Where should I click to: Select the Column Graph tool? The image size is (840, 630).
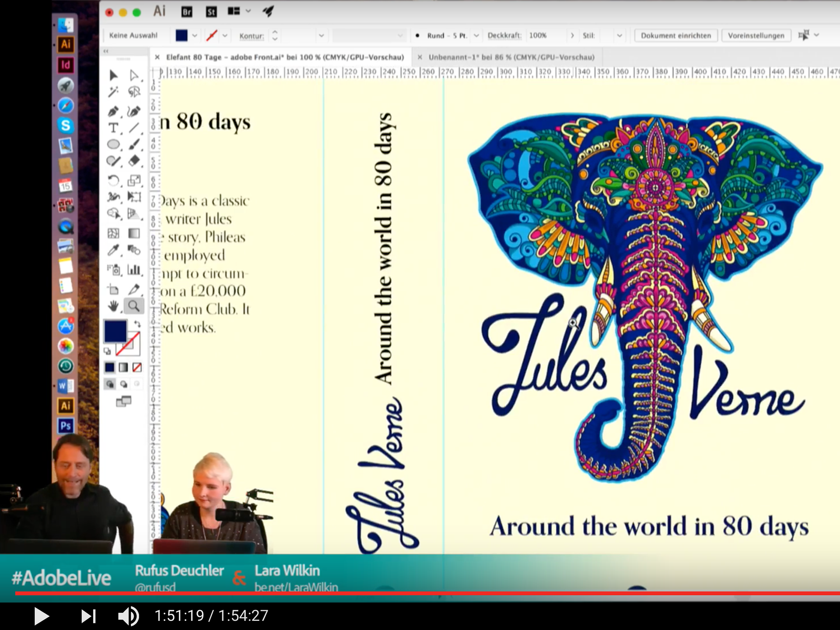click(134, 269)
